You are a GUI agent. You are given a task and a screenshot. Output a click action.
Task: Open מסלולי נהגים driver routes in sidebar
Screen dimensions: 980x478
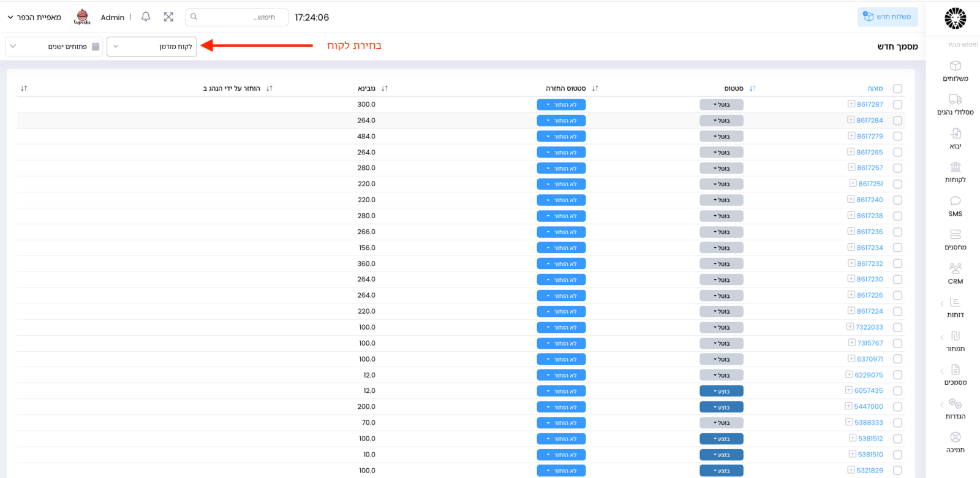tap(955, 105)
